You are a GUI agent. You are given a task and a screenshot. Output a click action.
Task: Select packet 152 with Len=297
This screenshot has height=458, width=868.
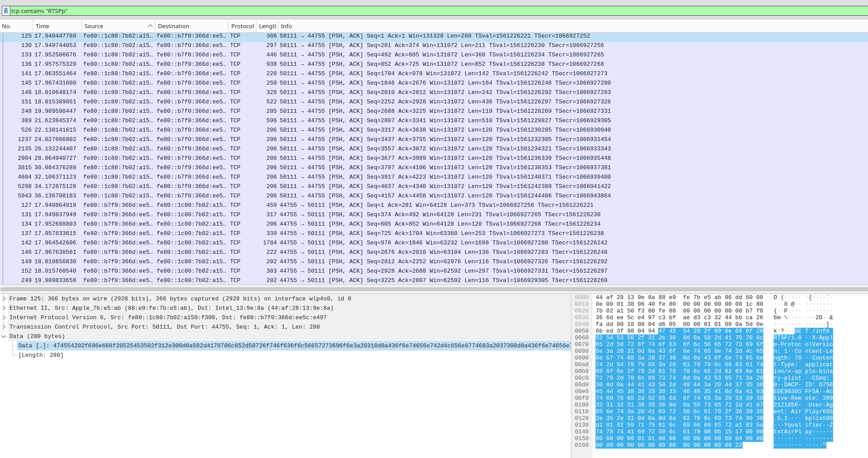(x=434, y=271)
